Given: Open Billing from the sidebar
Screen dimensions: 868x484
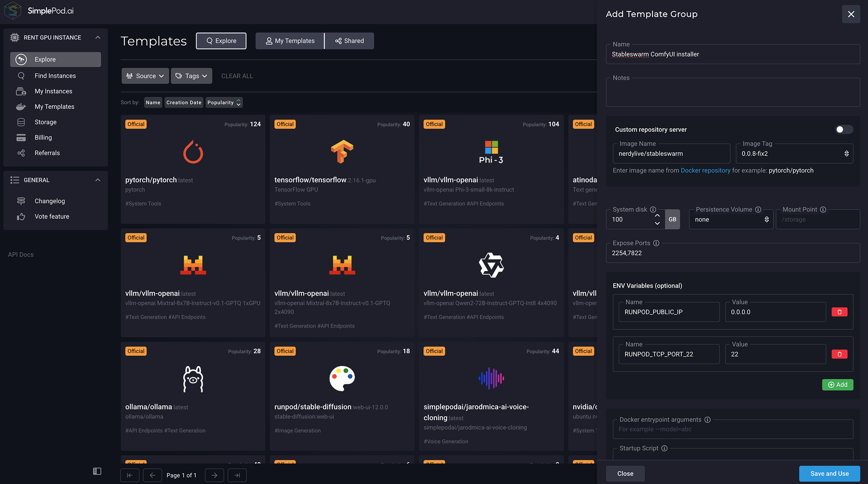Looking at the screenshot, I should 43,137.
